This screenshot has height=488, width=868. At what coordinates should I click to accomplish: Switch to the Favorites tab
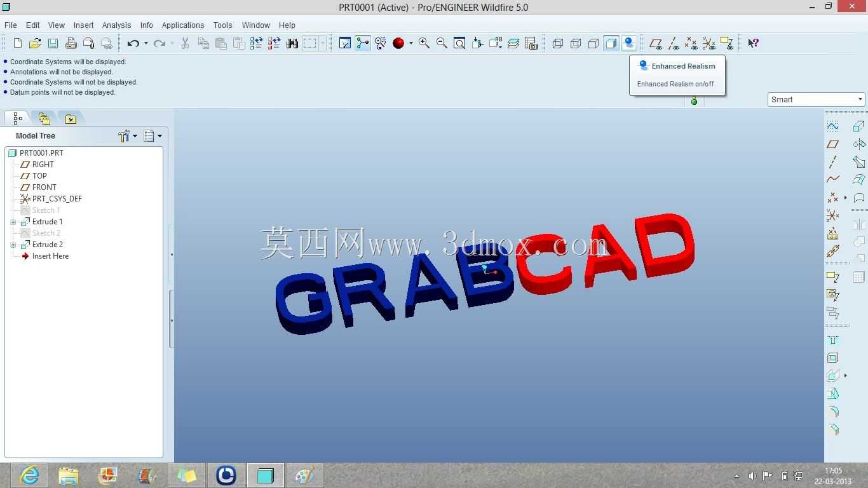click(x=71, y=118)
